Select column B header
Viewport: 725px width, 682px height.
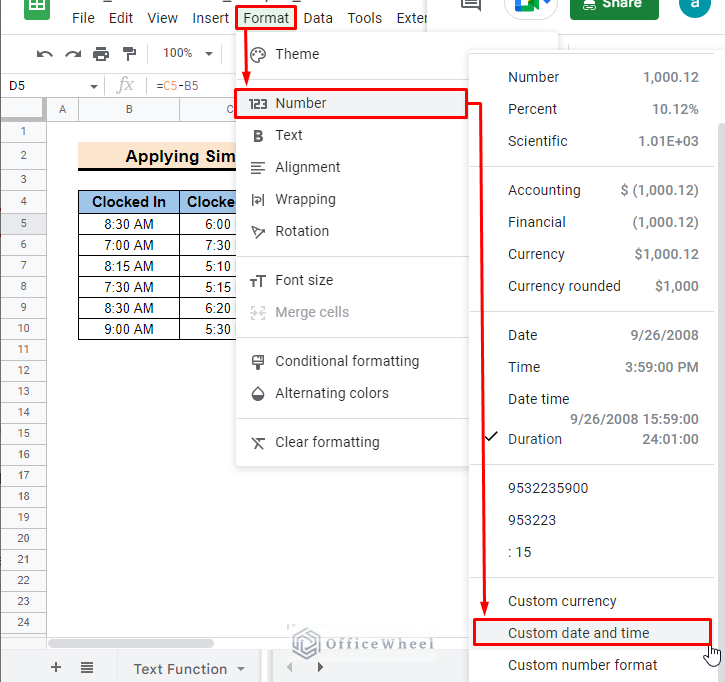pos(129,110)
